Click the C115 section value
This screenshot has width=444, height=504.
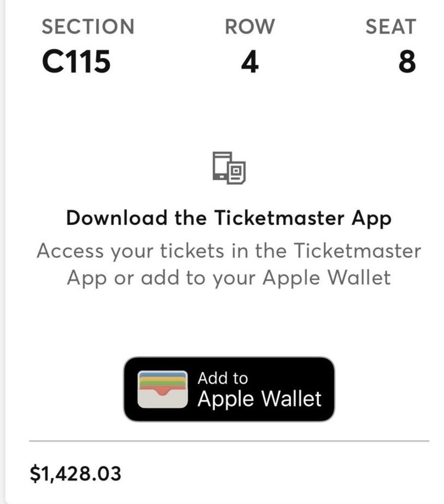tap(76, 62)
